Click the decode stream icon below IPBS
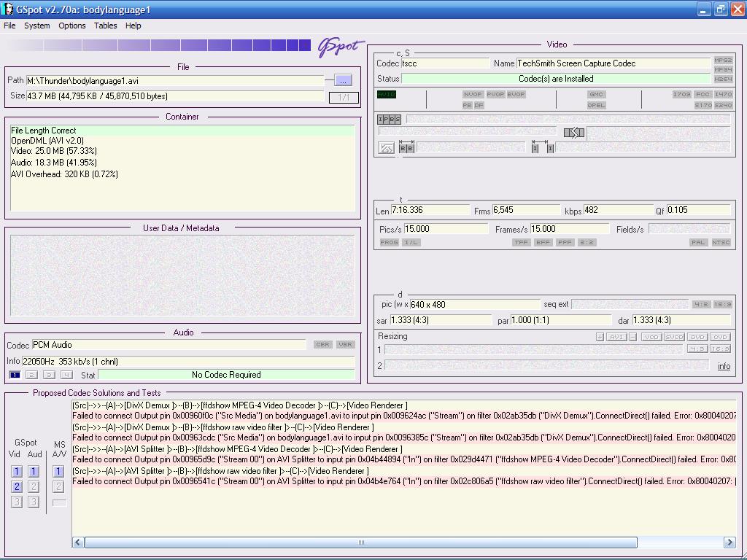Image resolution: width=747 pixels, height=560 pixels. coord(386,148)
